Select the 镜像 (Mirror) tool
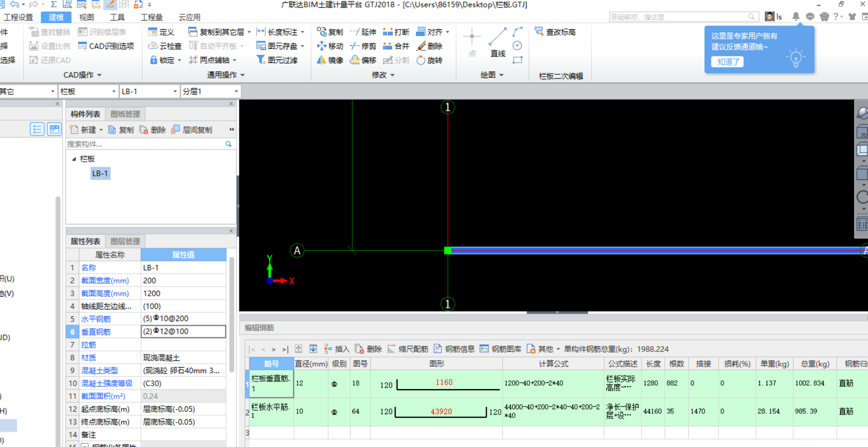 (x=330, y=60)
